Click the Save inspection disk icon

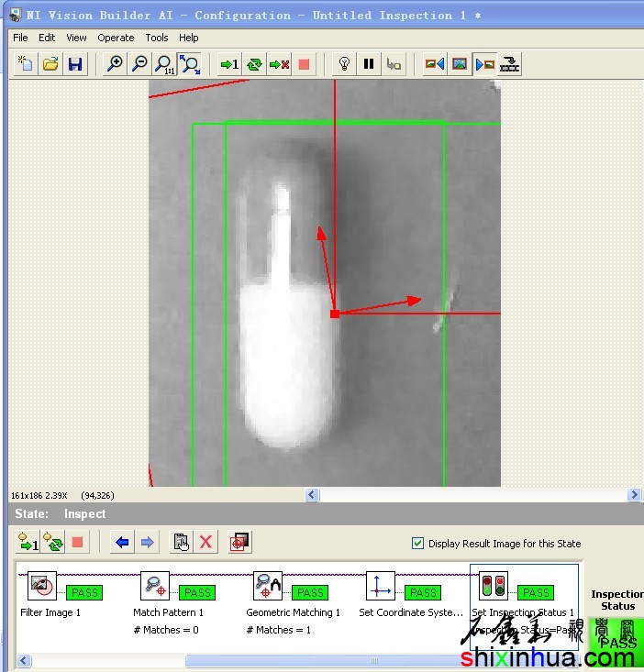coord(75,64)
